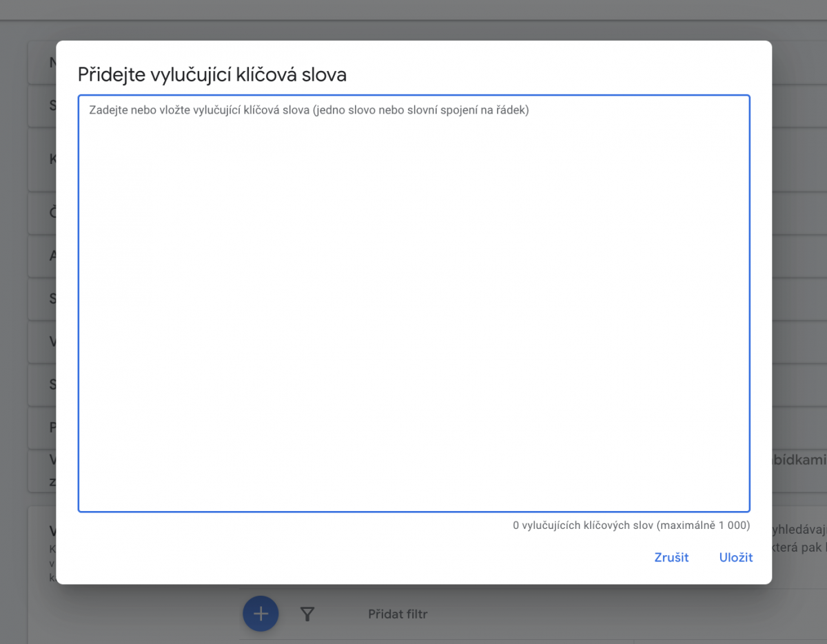The height and width of the screenshot is (644, 827).
Task: Focus the negative keywords text area
Action: 413,310
